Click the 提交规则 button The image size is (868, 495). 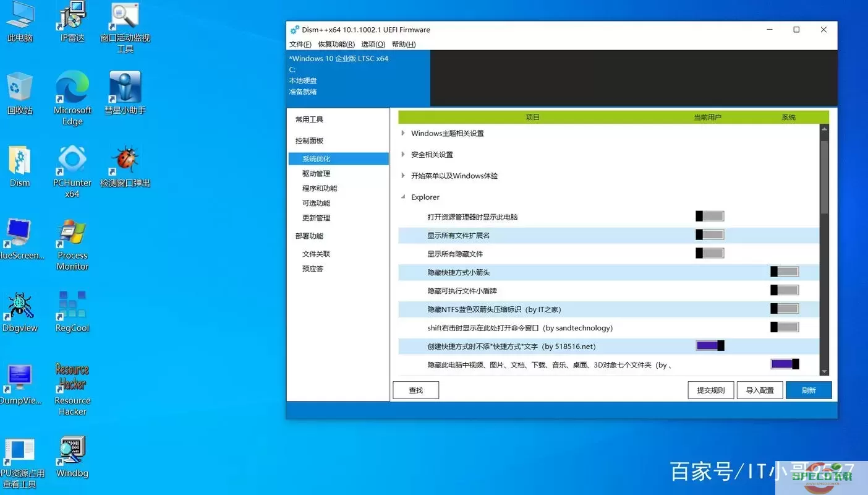[x=711, y=390]
